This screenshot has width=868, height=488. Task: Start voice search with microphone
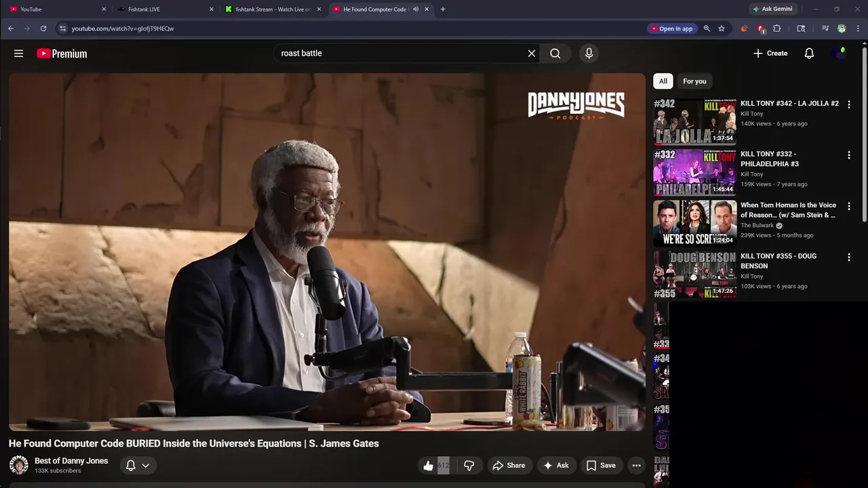click(589, 54)
